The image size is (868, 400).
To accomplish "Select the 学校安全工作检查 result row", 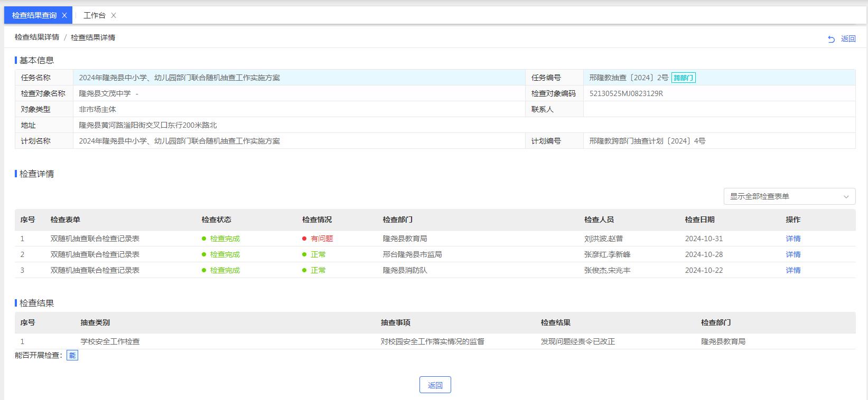I will point(110,341).
